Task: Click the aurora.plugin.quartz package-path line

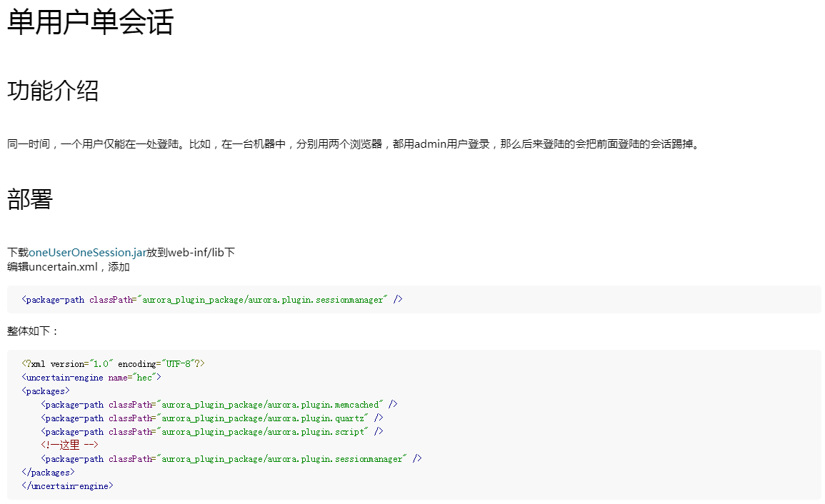Action: point(212,418)
